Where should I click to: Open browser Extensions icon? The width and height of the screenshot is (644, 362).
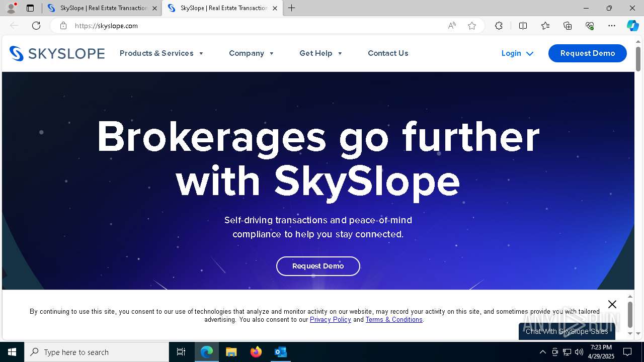(x=499, y=26)
